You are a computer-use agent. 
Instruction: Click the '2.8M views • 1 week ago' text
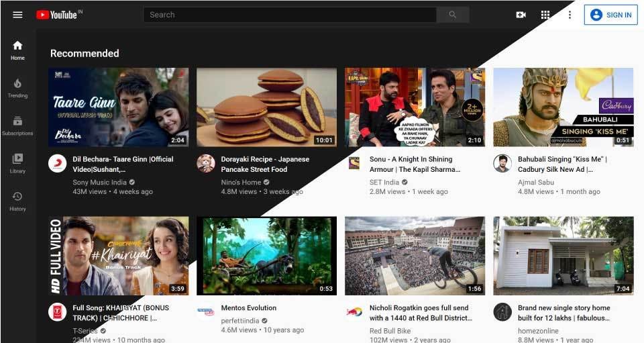409,191
